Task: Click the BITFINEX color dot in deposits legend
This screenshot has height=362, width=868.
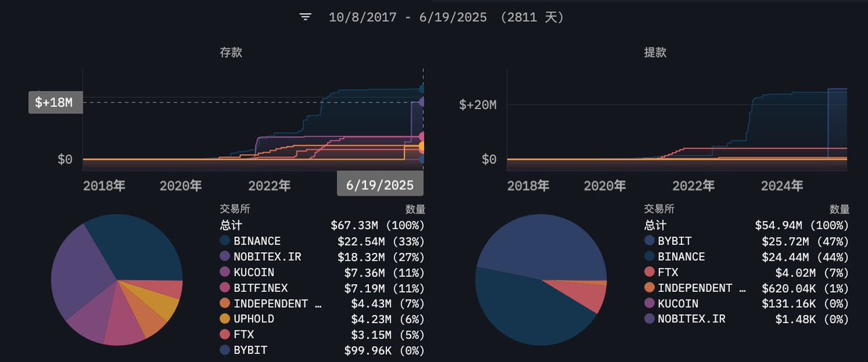Action: click(x=225, y=288)
